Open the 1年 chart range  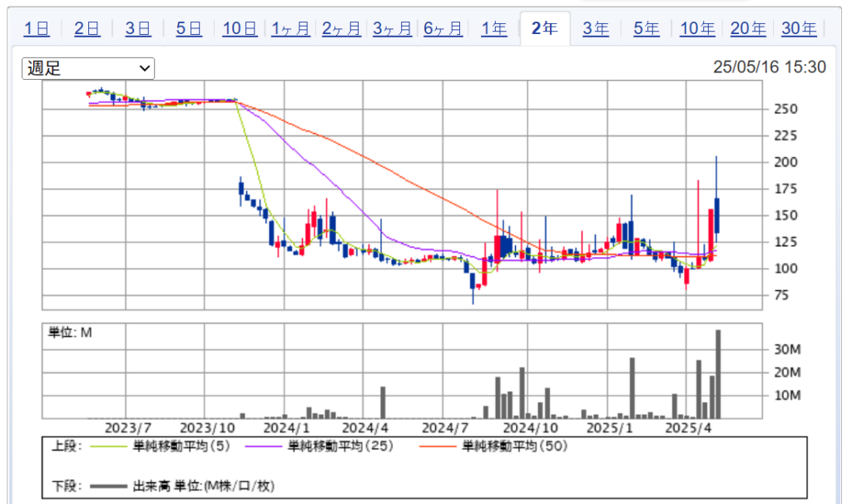[494, 28]
